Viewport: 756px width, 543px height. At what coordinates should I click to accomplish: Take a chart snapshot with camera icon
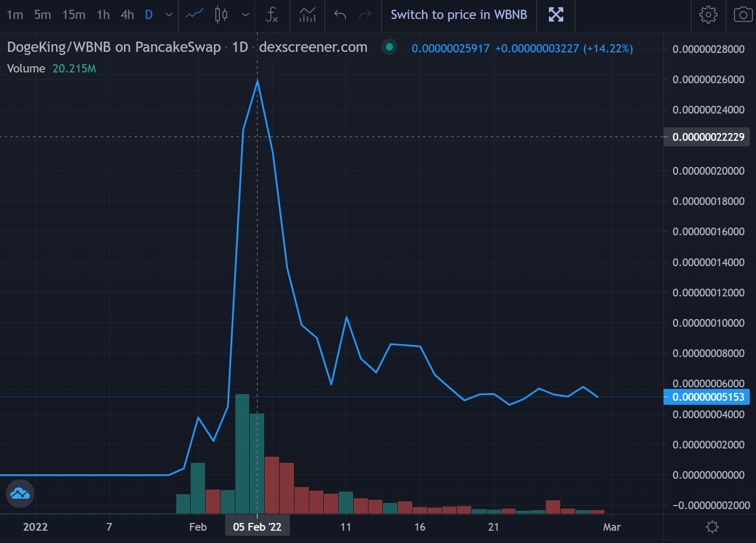point(743,14)
